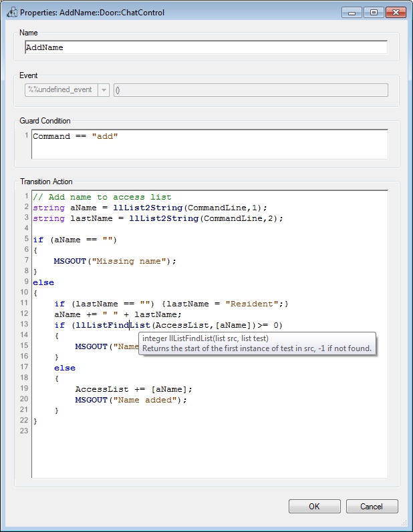The width and height of the screenshot is (413, 532).
Task: Open the %%undefined_event dropdown arrow
Action: pyautogui.click(x=104, y=90)
